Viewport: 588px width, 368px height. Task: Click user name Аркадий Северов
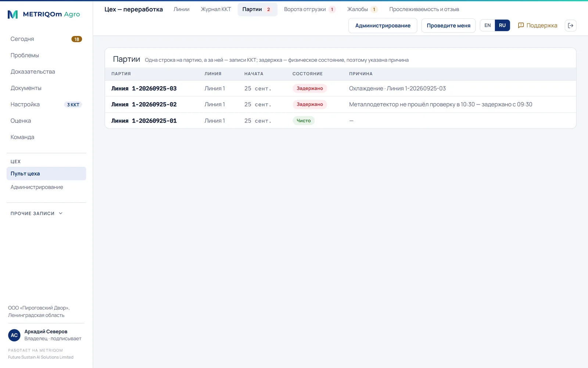click(46, 332)
